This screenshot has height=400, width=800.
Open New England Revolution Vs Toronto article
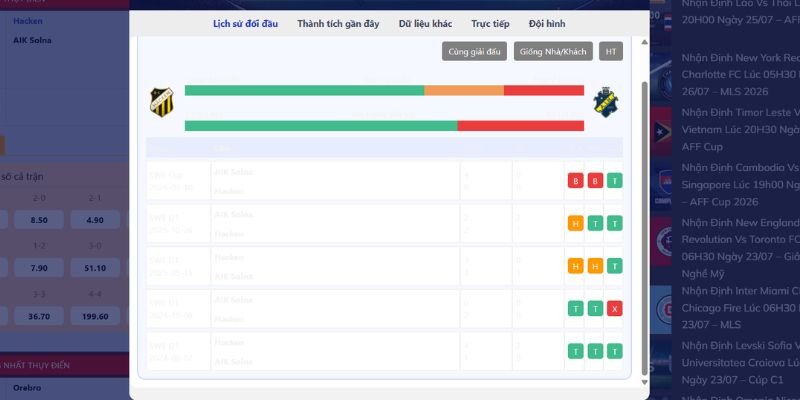click(x=740, y=248)
